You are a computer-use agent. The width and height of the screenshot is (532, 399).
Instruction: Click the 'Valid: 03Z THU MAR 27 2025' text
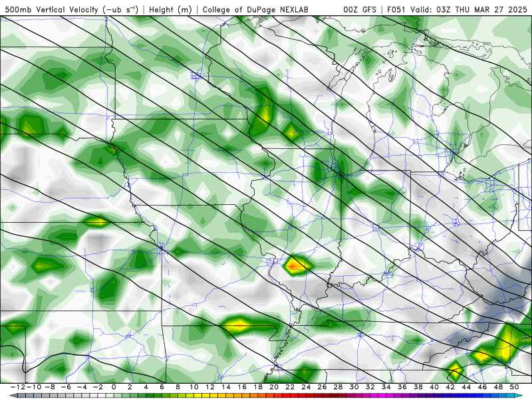(469, 9)
